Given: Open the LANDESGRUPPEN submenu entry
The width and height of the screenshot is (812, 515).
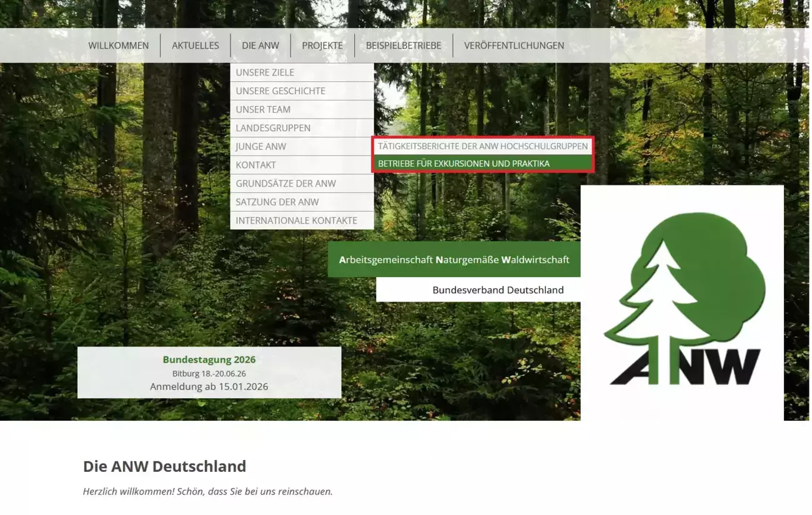Looking at the screenshot, I should pyautogui.click(x=273, y=127).
